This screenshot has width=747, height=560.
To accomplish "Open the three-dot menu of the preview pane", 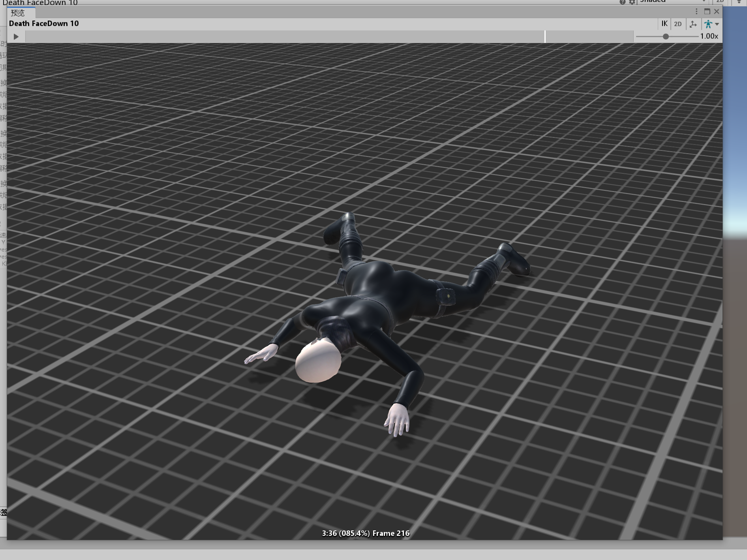I will [x=696, y=11].
